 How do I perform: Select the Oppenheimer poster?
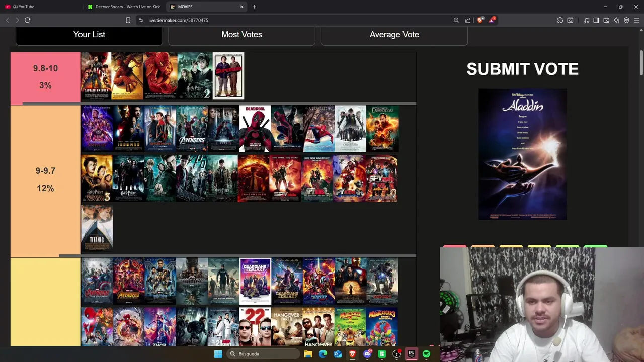pyautogui.click(x=254, y=178)
